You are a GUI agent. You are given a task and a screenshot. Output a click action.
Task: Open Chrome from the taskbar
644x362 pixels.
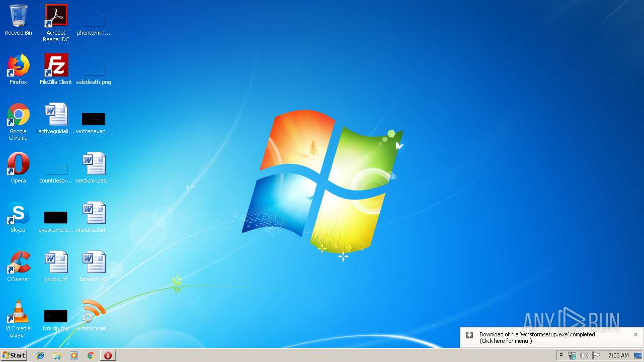click(x=91, y=355)
